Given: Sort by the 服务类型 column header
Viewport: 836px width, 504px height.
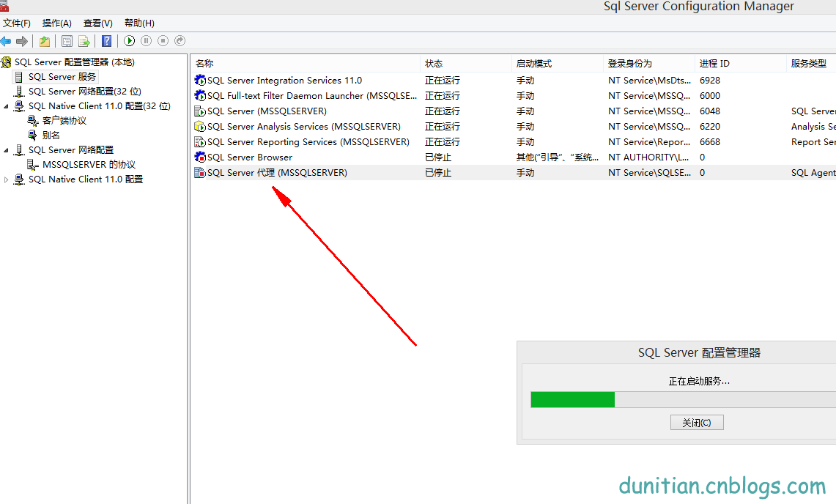Looking at the screenshot, I should (x=811, y=64).
